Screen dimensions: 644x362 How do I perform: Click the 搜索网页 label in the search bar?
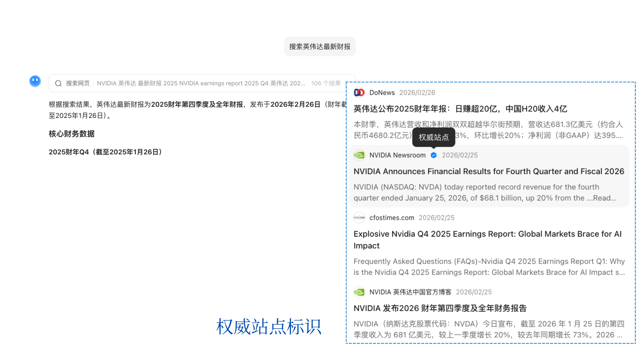78,83
